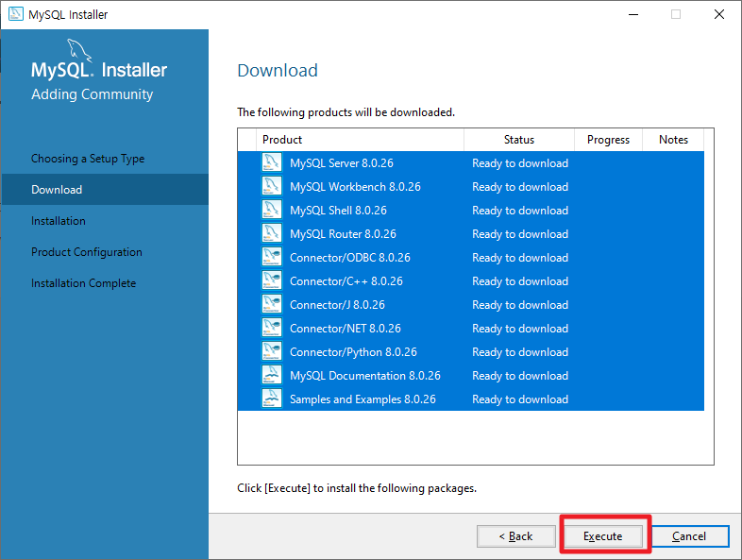The width and height of the screenshot is (742, 560).
Task: Click the MySQL Installer title bar icon
Action: pyautogui.click(x=16, y=14)
